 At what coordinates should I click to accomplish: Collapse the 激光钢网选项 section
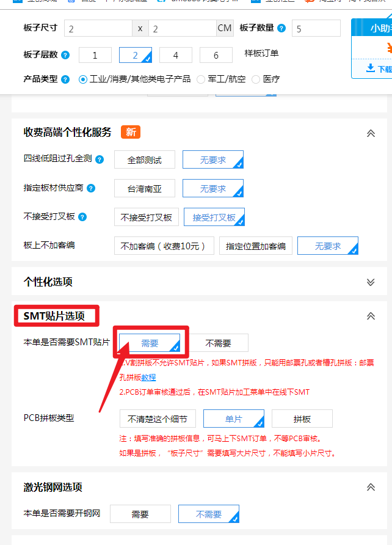click(x=370, y=487)
